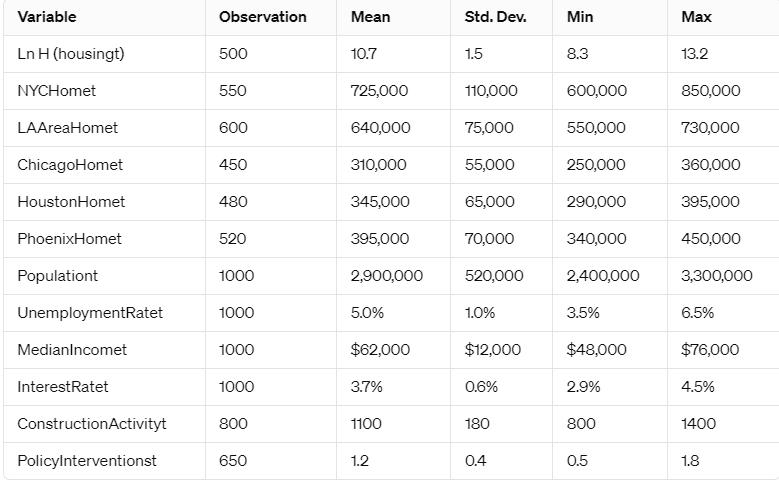Click the Variable column header
Screen dimensions: 779x493
coord(47,17)
